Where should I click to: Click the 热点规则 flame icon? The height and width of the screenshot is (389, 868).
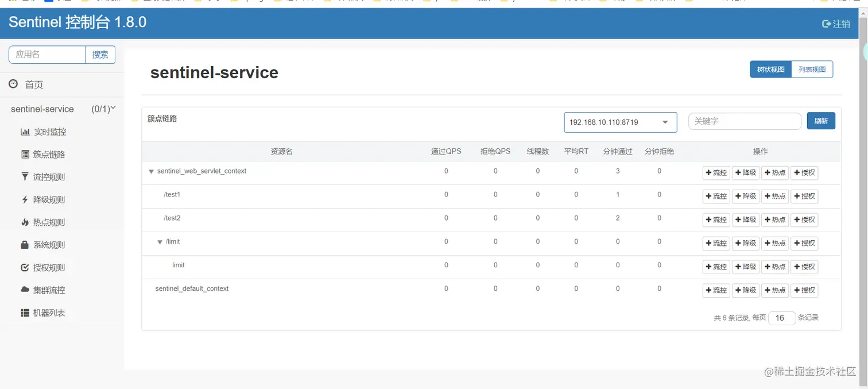(x=25, y=222)
